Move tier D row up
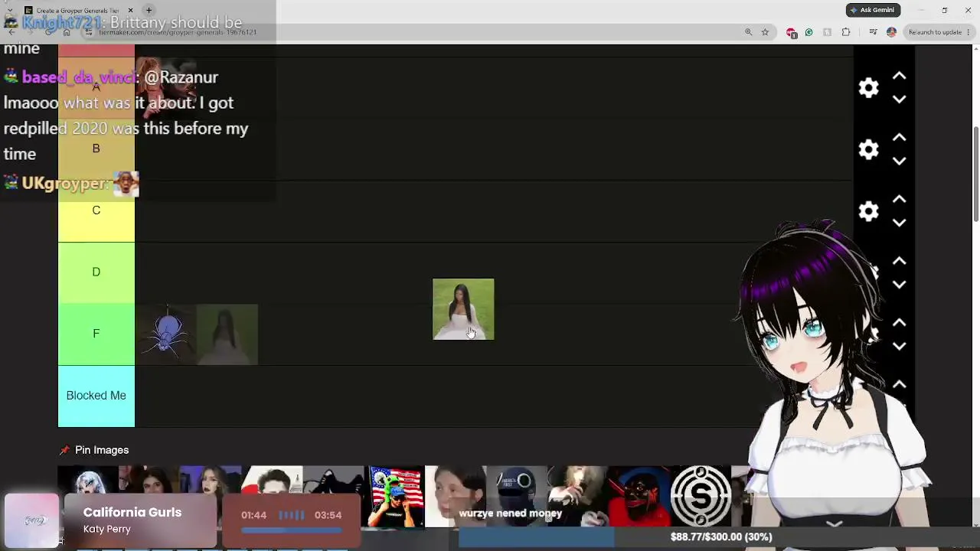 point(900,261)
